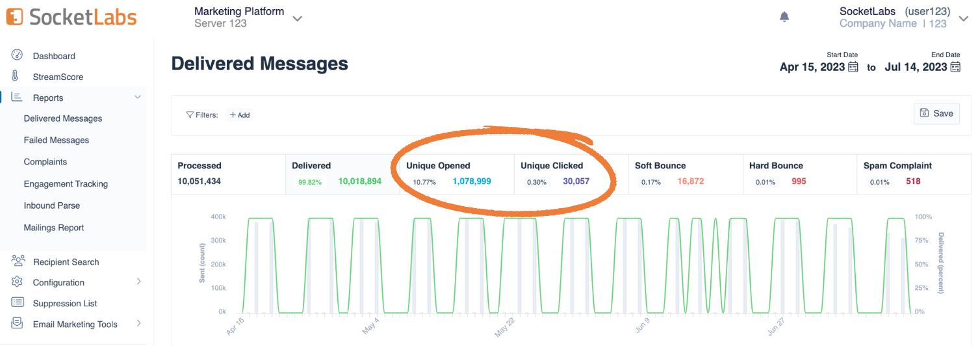
Task: Click the SocketLabs logo
Action: pyautogui.click(x=71, y=17)
